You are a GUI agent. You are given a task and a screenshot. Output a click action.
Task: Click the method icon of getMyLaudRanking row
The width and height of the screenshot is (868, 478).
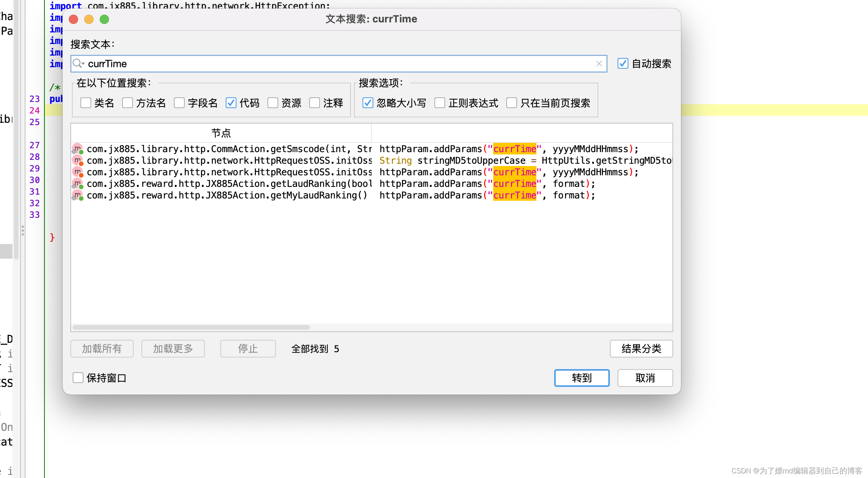(x=78, y=195)
